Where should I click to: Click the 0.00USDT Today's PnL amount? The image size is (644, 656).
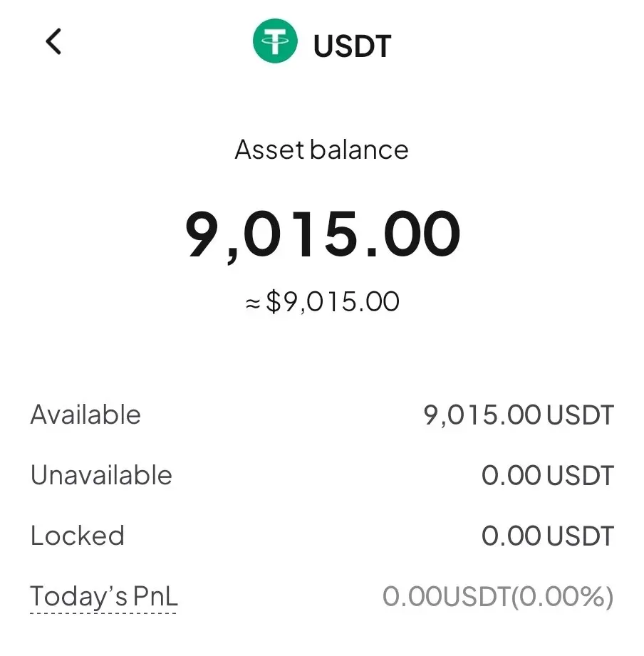click(447, 597)
